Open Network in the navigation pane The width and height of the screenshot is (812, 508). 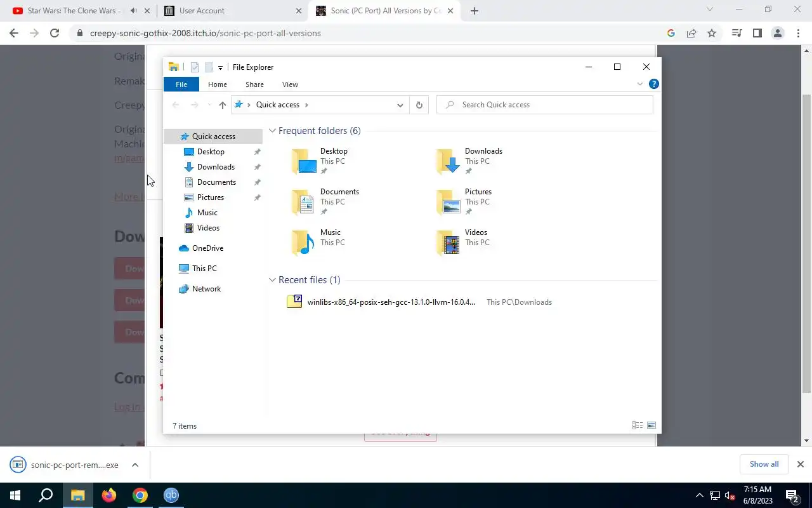click(206, 289)
